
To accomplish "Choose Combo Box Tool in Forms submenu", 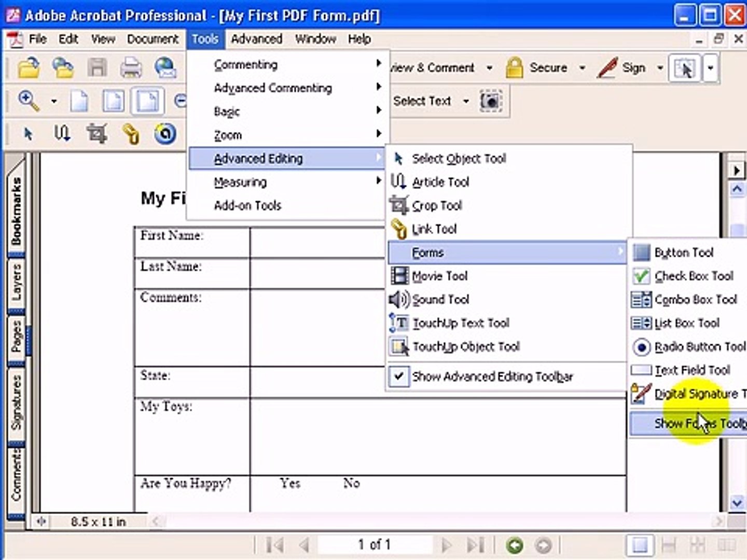I will (x=689, y=299).
